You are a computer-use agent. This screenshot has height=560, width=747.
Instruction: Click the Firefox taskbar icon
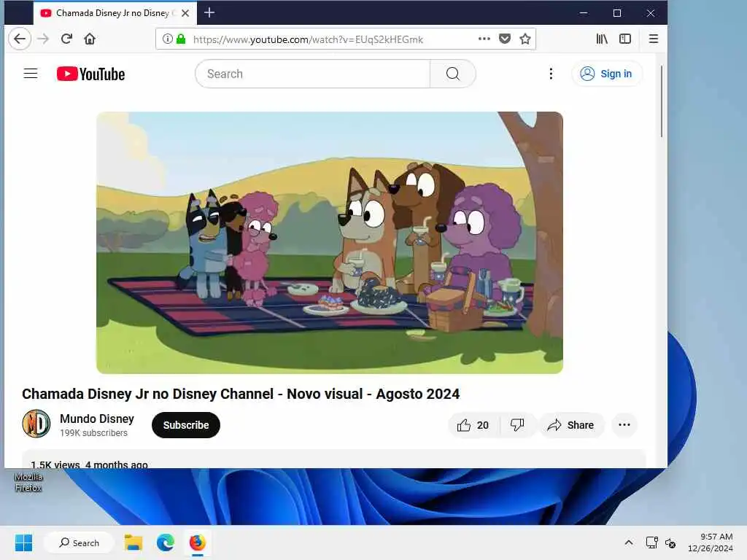pyautogui.click(x=197, y=542)
